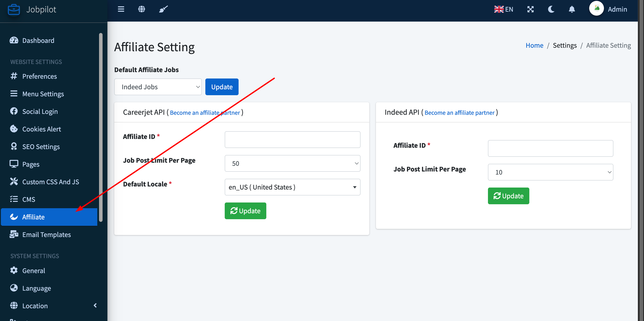644x321 pixels.
Task: Click the Jobpilot brand name
Action: coord(41,9)
